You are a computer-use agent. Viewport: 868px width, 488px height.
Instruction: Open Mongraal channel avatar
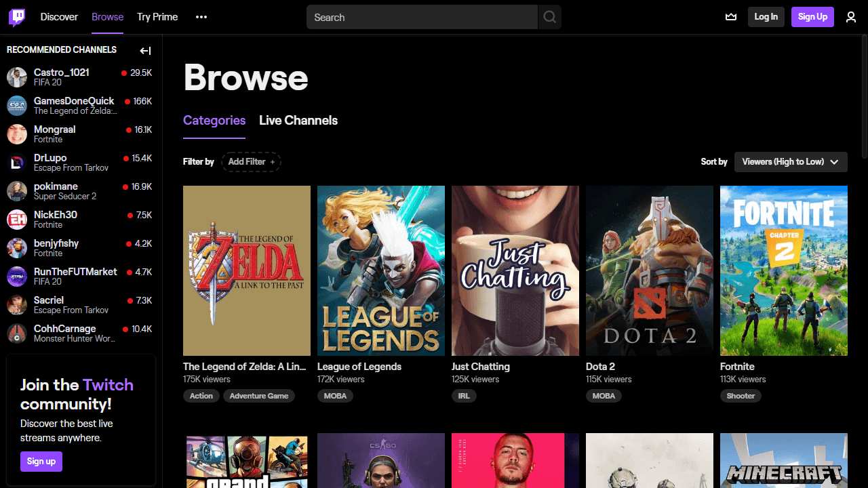[x=17, y=134]
